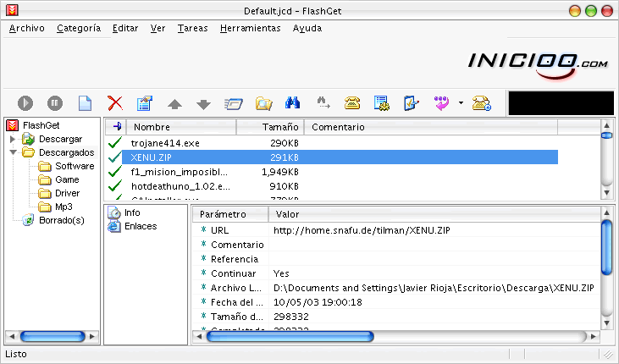
Task: Expand the Descargar tree node
Action: tap(12, 139)
